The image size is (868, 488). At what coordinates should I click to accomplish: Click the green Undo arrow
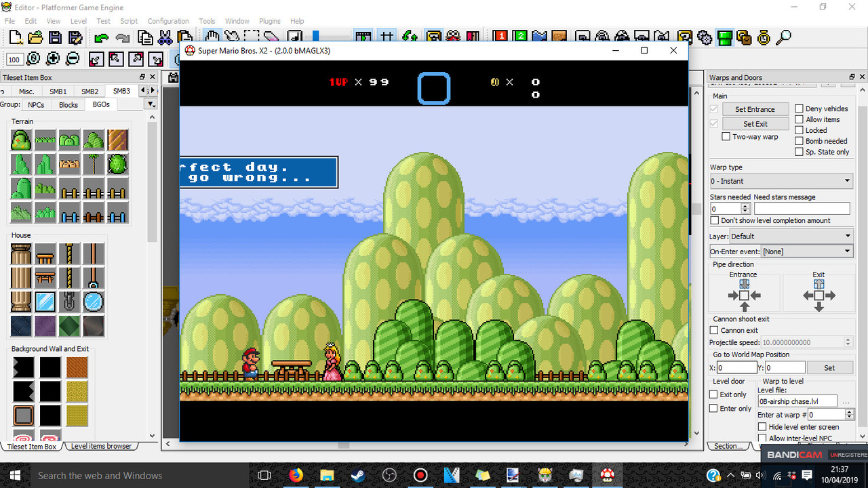[x=102, y=37]
